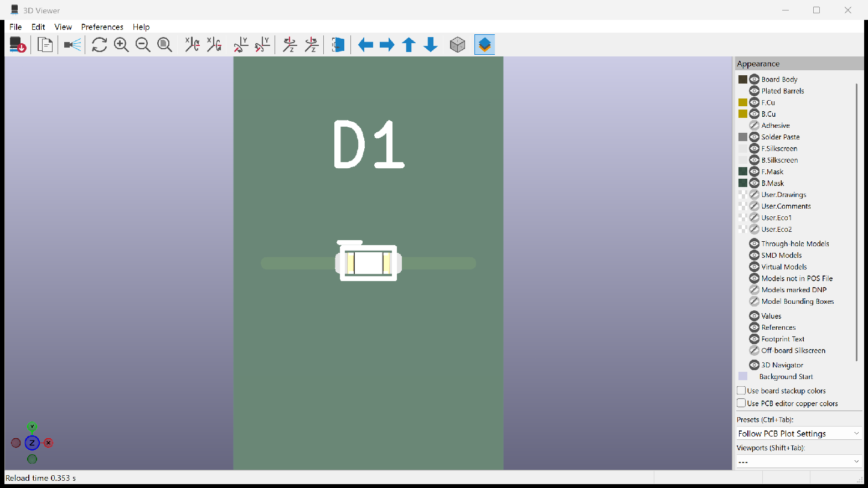Open the Preferences menu
Viewport: 868px width, 488px height.
pos(102,27)
